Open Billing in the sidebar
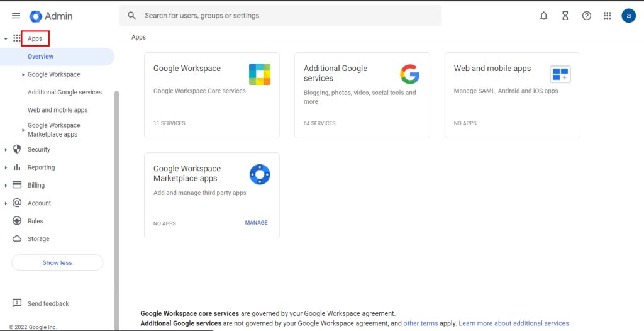644x331 pixels. pos(36,185)
